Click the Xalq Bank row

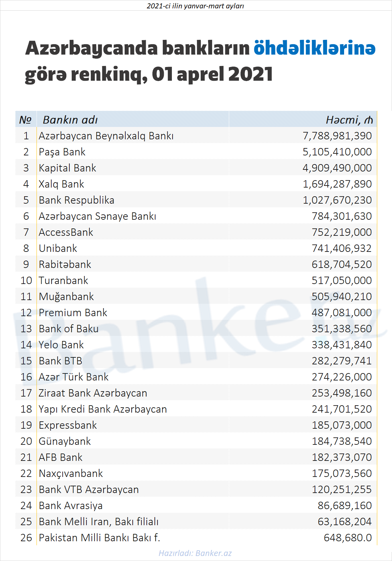tap(196, 184)
